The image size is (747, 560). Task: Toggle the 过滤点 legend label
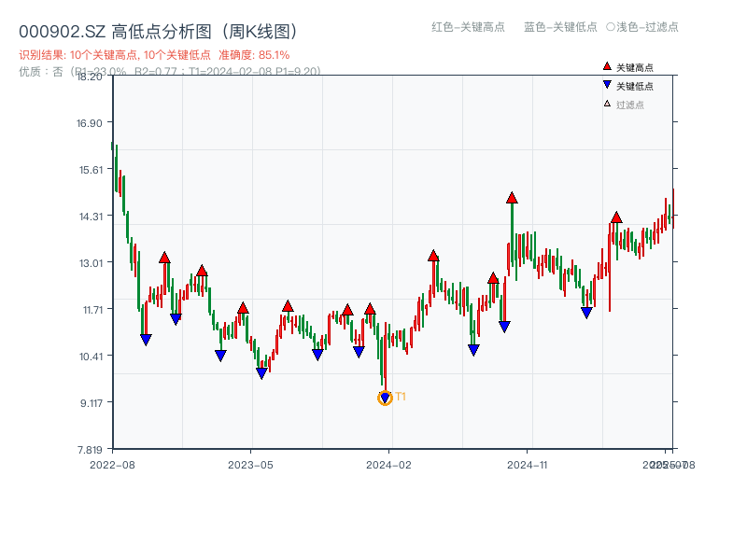(x=630, y=105)
